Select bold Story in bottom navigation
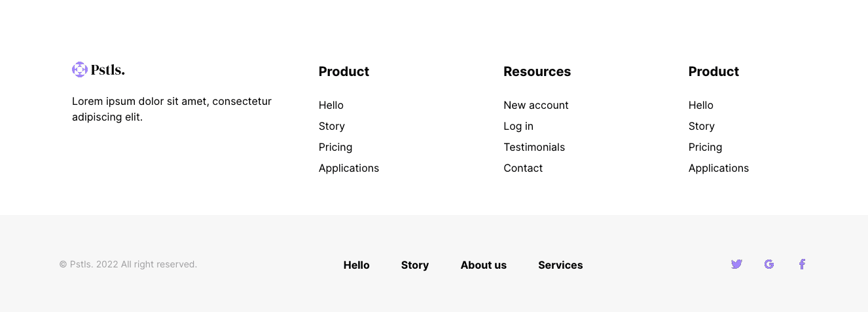 [415, 265]
